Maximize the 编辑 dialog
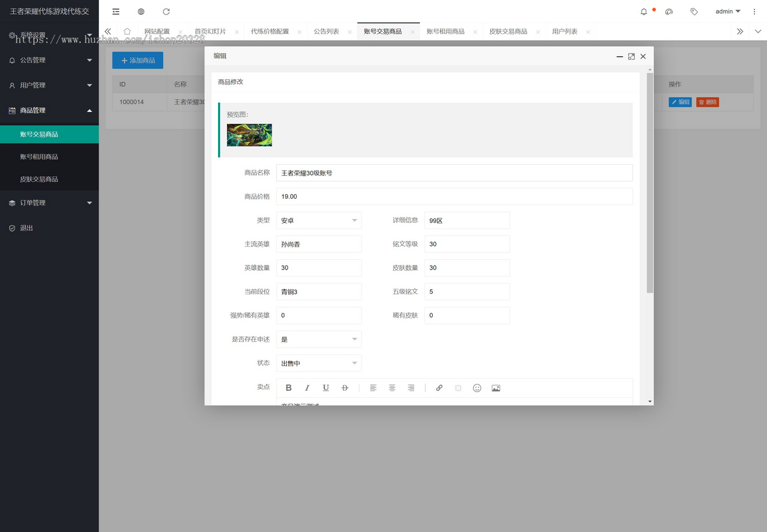 pyautogui.click(x=631, y=56)
